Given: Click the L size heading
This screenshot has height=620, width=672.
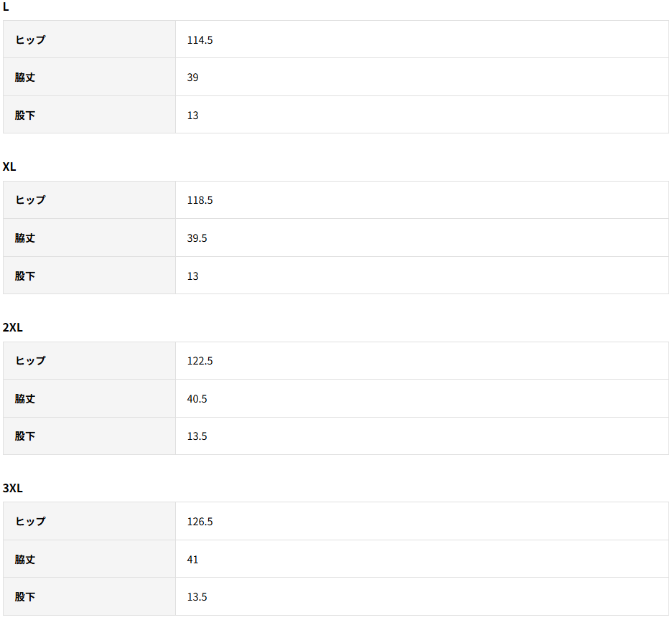Looking at the screenshot, I should tap(6, 6).
